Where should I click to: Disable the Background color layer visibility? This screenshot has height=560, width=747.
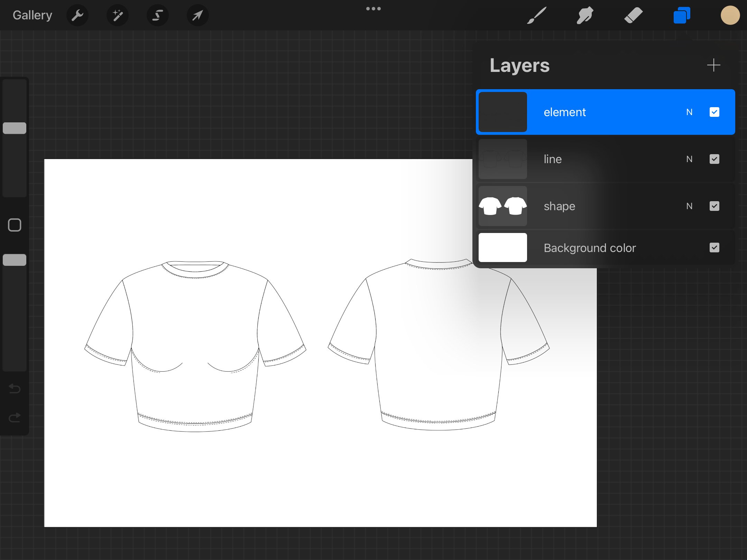point(714,248)
